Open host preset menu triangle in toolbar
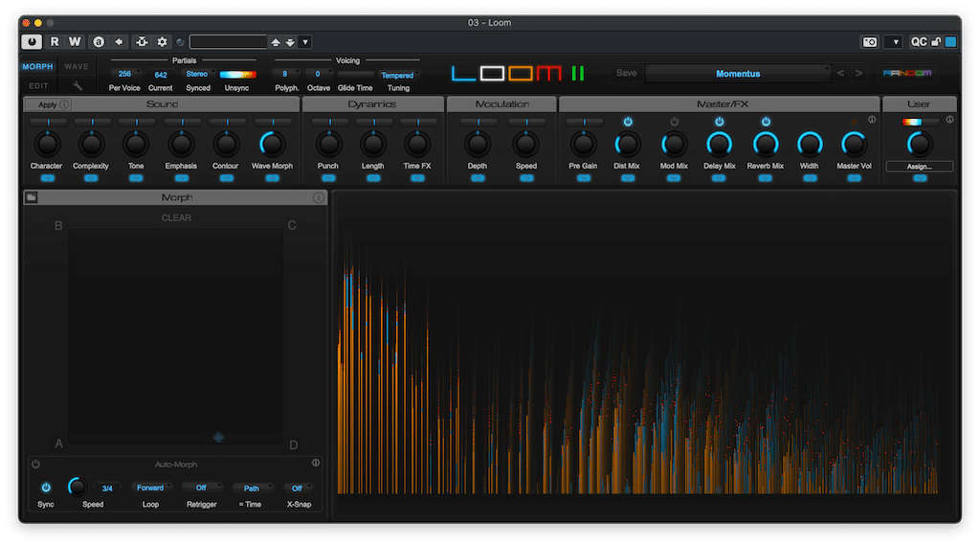The width and height of the screenshot is (980, 545). click(x=305, y=42)
